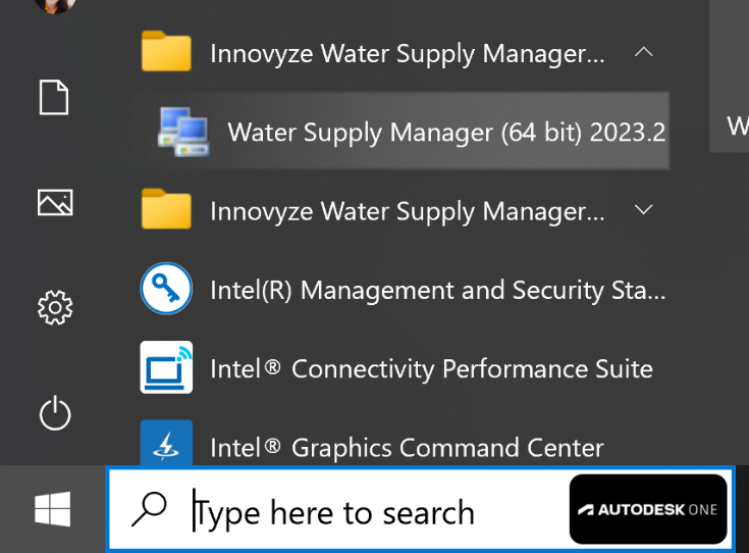This screenshot has width=749, height=553.
Task: Click the first Innovyze folder icon
Action: click(x=166, y=52)
